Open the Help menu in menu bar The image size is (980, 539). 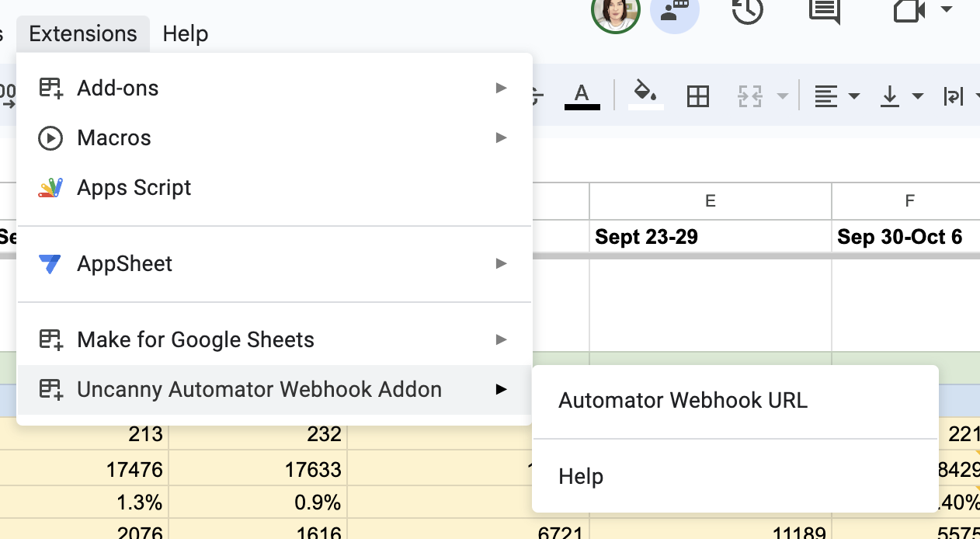click(x=186, y=34)
